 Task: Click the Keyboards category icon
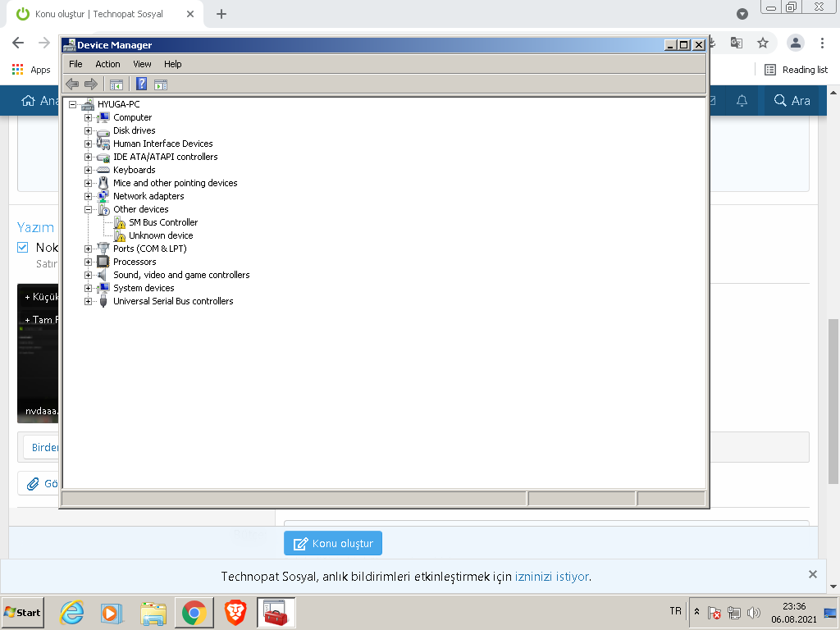pyautogui.click(x=103, y=170)
